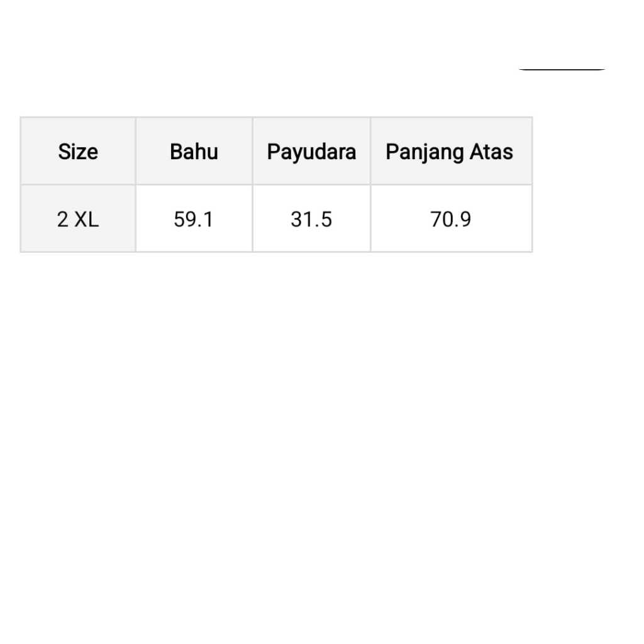Click the black line at top right

click(562, 69)
